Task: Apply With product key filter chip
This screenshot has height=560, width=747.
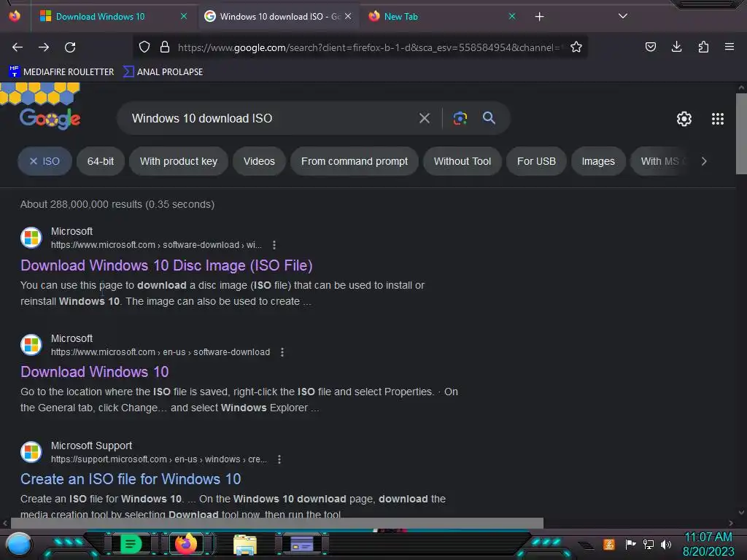Action: point(179,161)
